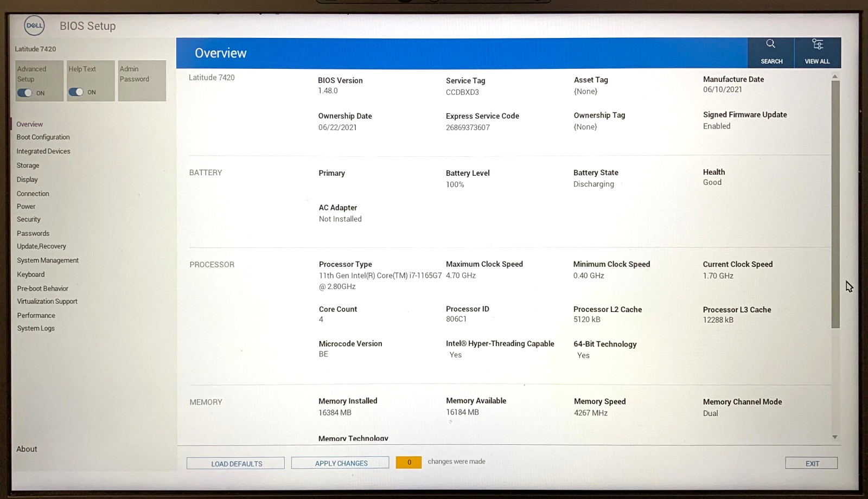The image size is (868, 499).
Task: Open the Connection settings
Action: pyautogui.click(x=33, y=194)
